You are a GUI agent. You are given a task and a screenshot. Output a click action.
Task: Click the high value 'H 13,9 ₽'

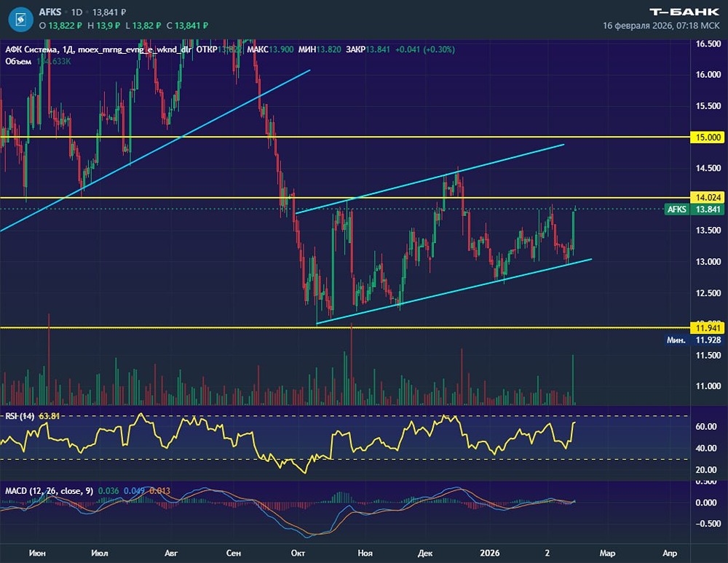[103, 25]
